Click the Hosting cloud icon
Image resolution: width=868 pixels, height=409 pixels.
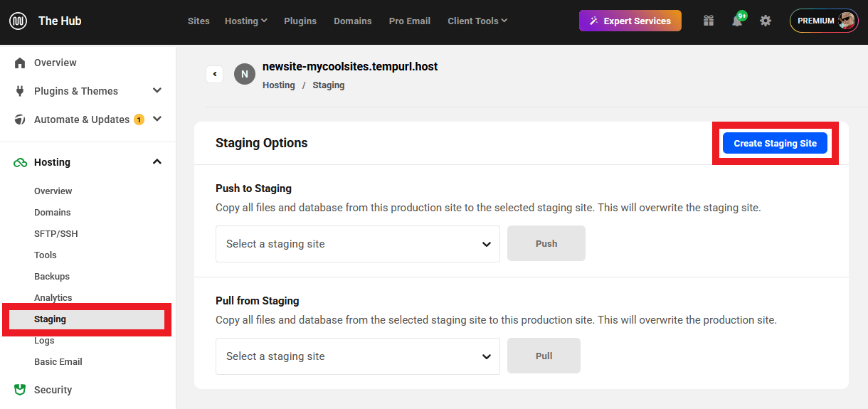click(20, 162)
